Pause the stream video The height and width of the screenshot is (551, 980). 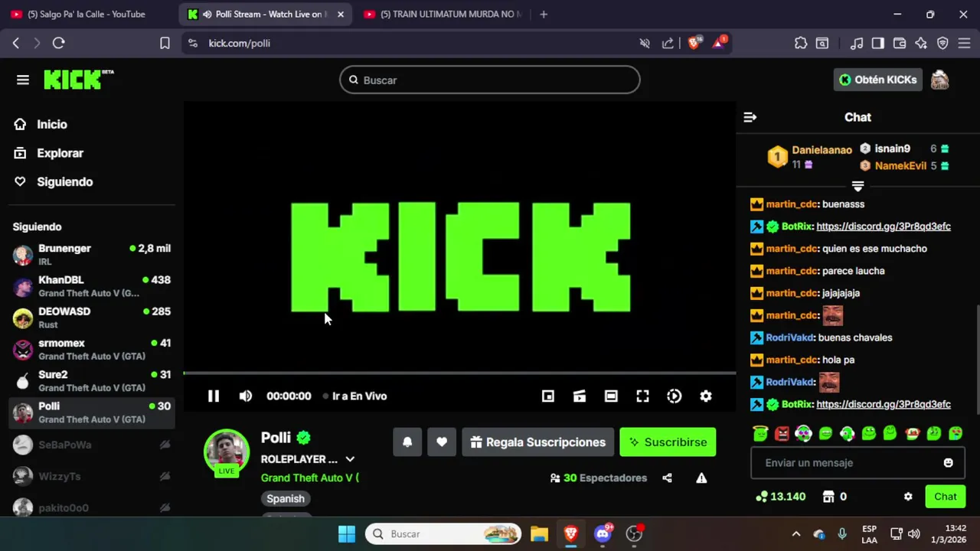(214, 396)
